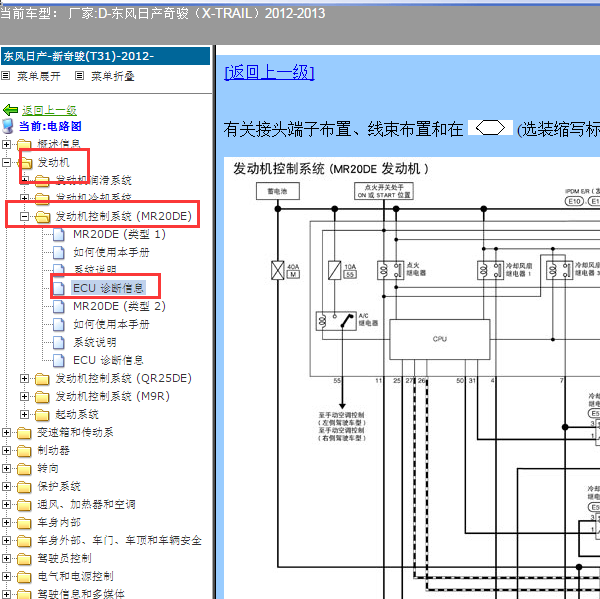This screenshot has height=599, width=600.
Task: Click the 发动机 folder icon
Action: pos(25,163)
